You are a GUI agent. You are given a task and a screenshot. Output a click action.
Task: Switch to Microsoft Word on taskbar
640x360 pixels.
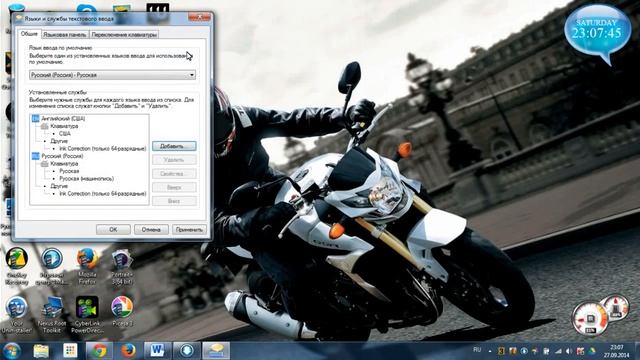click(157, 351)
